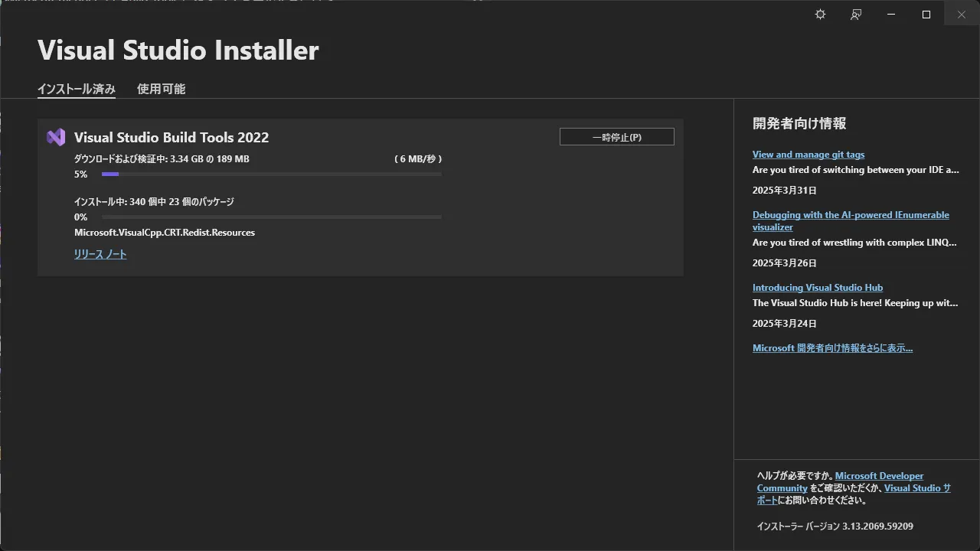Click the Microsoft.VisualCpp.CRT.Redist.Resources package name

(x=165, y=233)
